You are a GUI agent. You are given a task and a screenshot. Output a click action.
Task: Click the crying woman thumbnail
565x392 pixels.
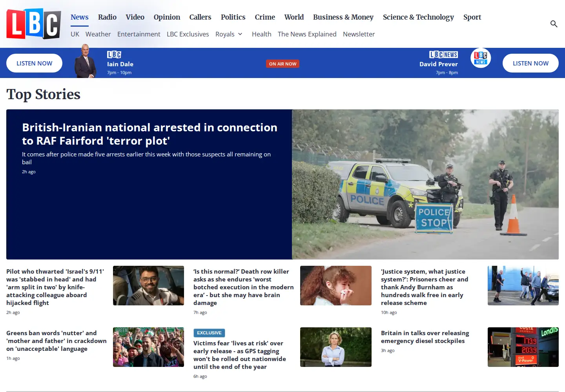336,285
